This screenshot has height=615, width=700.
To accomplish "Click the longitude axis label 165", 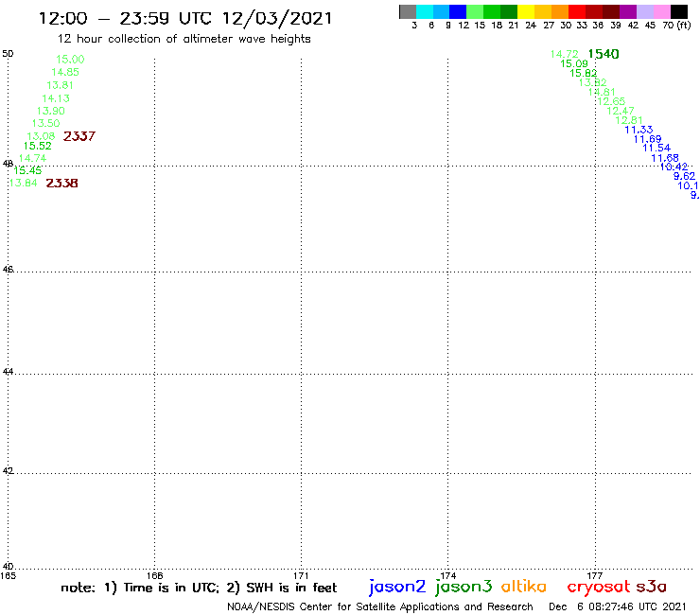I will pyautogui.click(x=8, y=575).
